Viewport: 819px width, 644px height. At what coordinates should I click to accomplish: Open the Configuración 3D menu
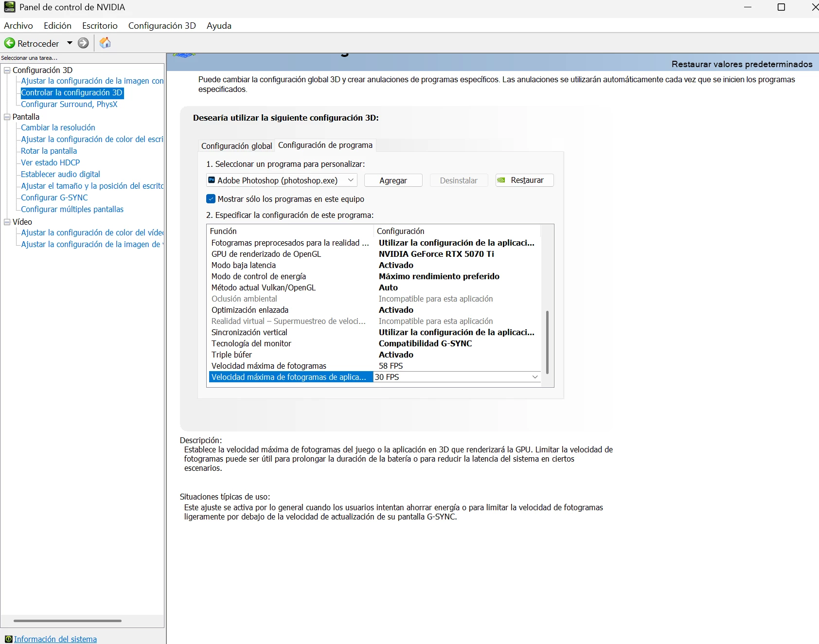point(162,25)
